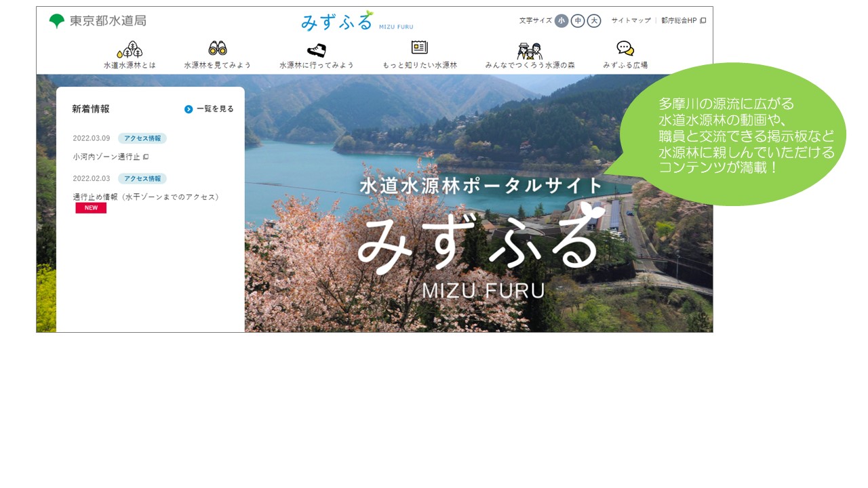
Task: Click the newspaper icon above もっと知りたい水源林
Action: pyautogui.click(x=420, y=47)
